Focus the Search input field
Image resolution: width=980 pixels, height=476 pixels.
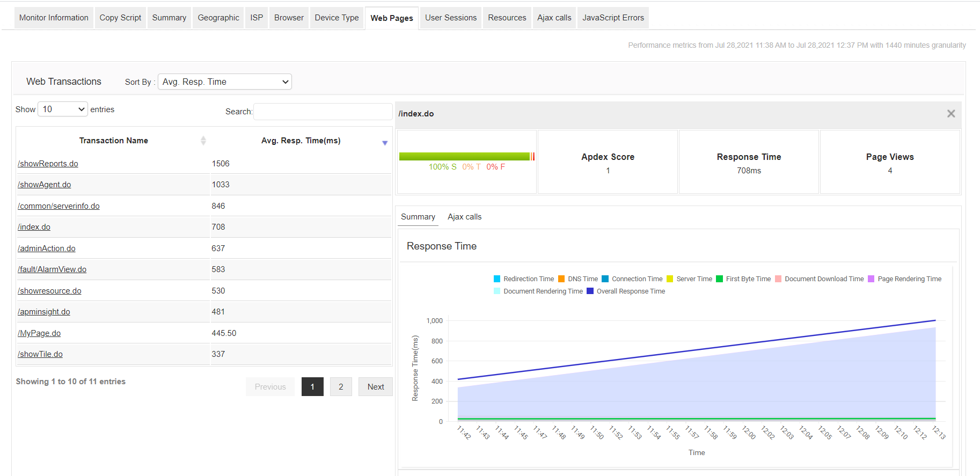(x=323, y=112)
